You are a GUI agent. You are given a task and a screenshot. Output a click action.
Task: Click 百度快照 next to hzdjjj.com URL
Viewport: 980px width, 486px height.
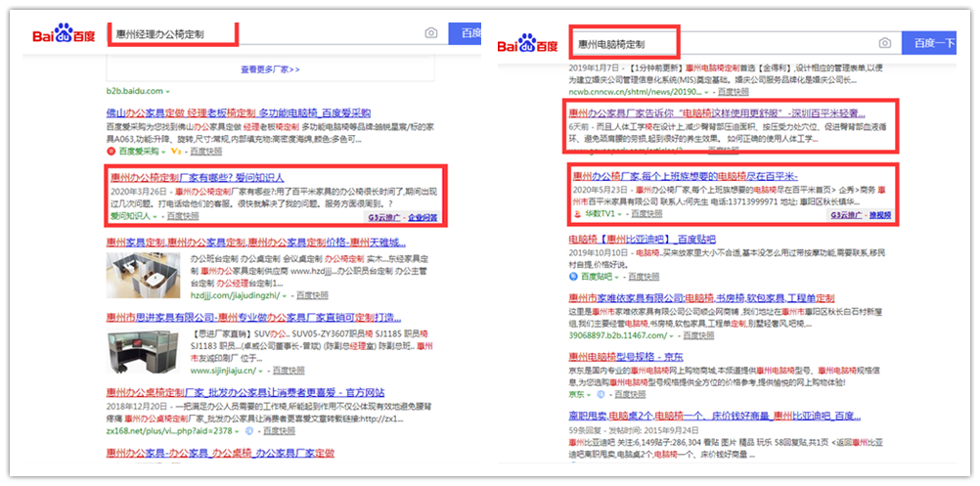point(313,295)
